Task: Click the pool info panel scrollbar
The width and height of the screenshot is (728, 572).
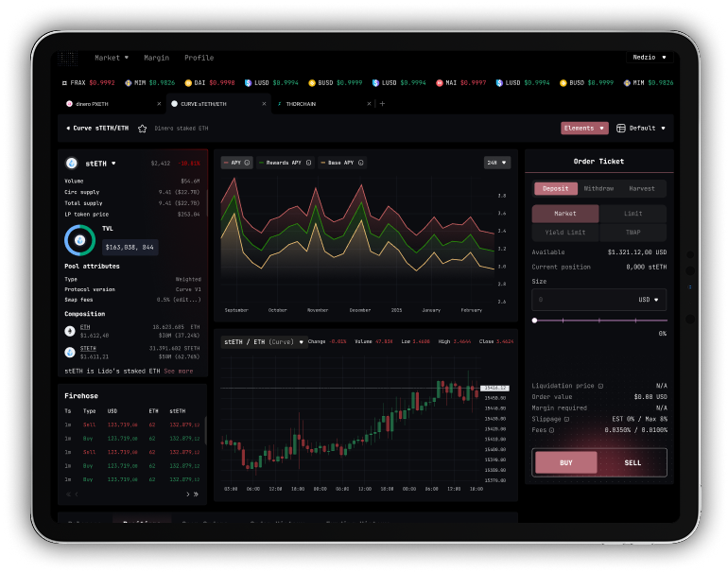Action: tap(206, 203)
